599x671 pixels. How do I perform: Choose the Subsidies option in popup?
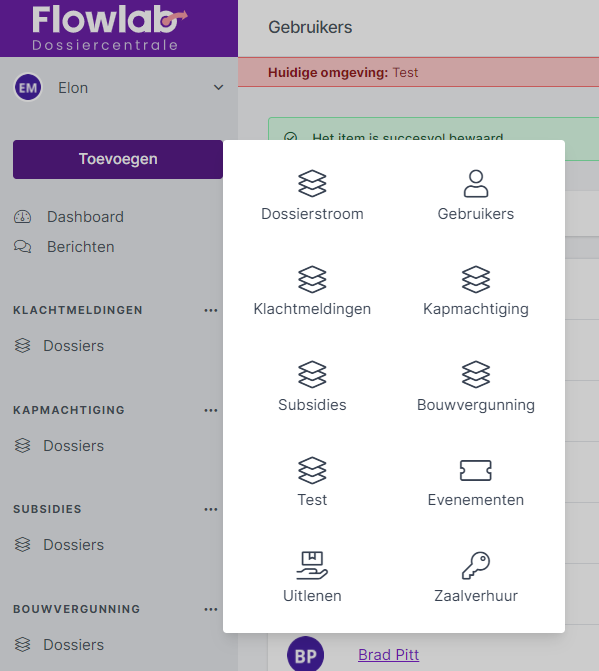click(x=312, y=386)
